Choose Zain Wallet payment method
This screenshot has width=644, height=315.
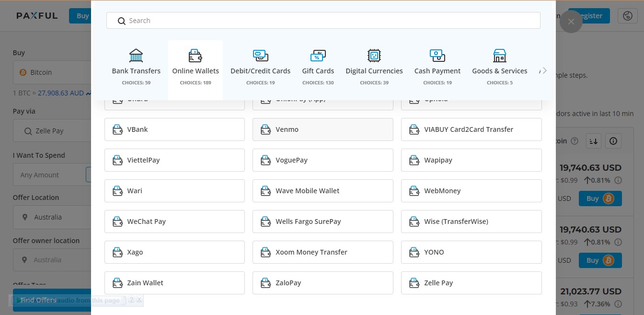pyautogui.click(x=174, y=283)
